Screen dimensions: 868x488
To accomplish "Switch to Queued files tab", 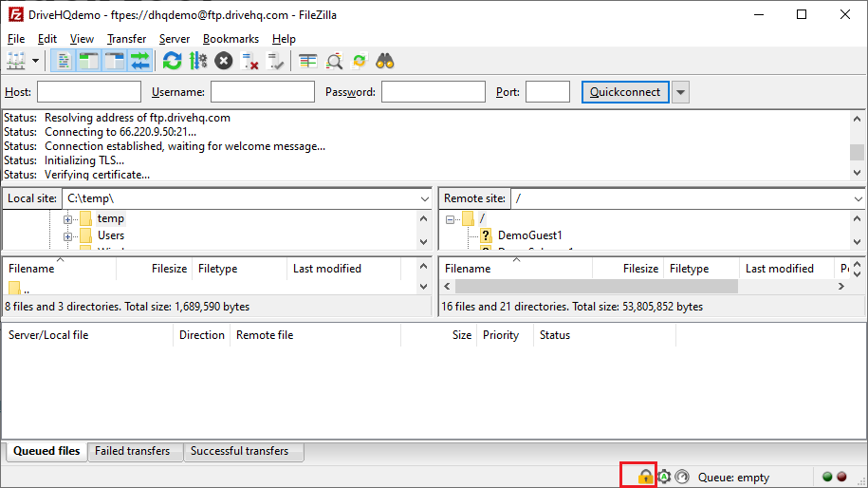I will (46, 451).
